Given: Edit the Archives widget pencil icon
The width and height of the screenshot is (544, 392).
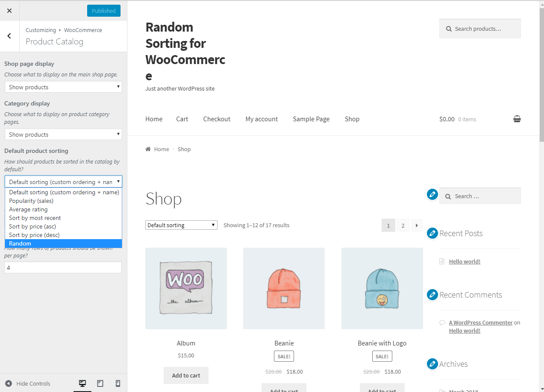Looking at the screenshot, I should (432, 364).
